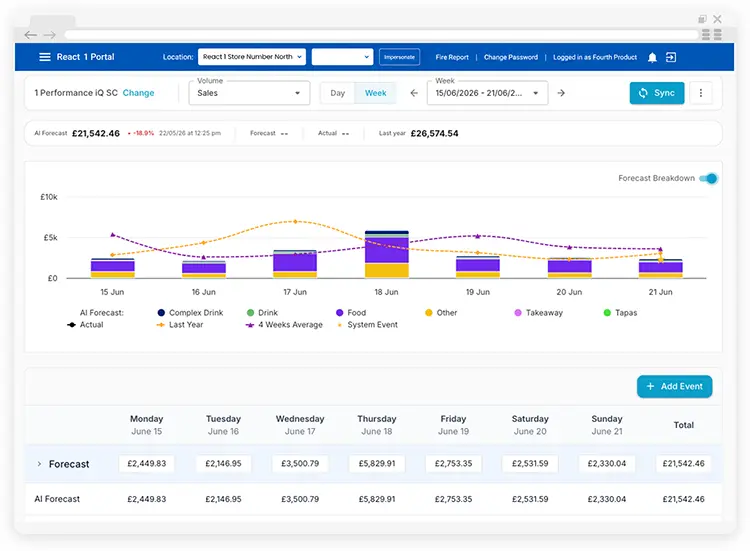
Task: Click the Monday forecast value field
Action: pos(146,463)
